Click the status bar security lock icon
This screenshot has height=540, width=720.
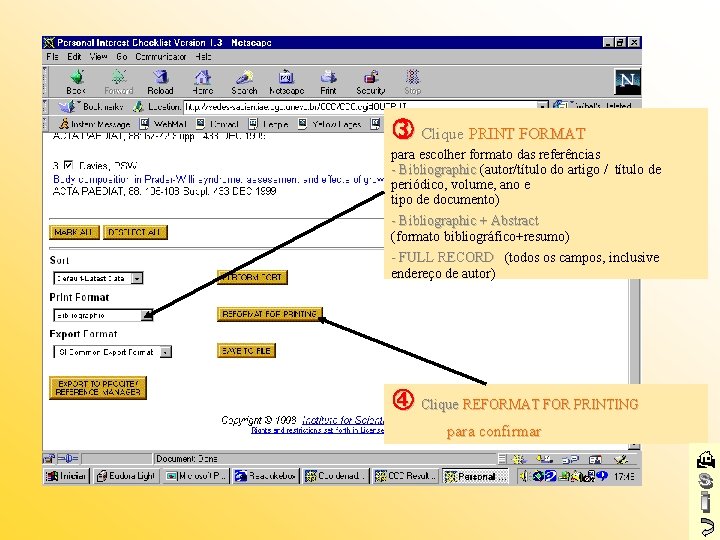(x=49, y=458)
